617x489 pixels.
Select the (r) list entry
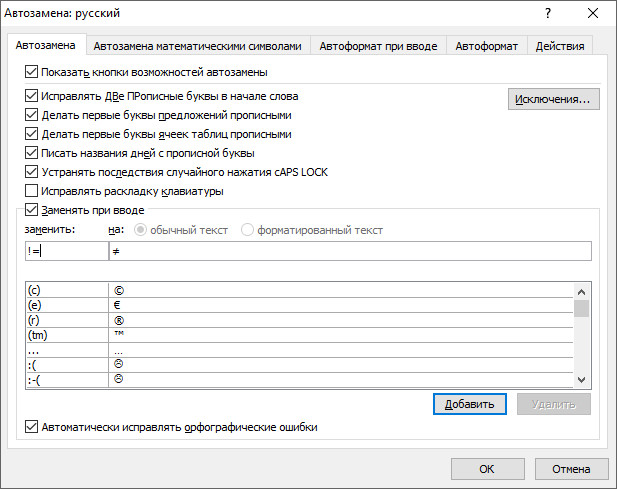[x=299, y=320]
